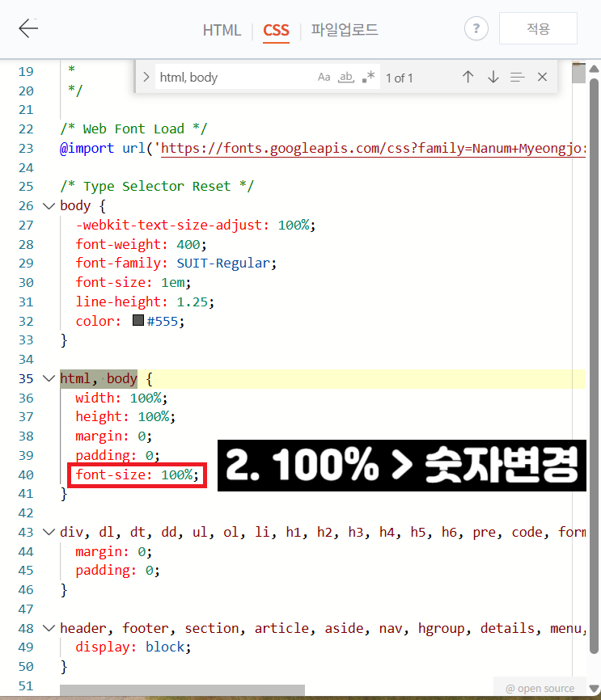The width and height of the screenshot is (601, 700).
Task: Click the 1 of 1 match count
Action: click(400, 78)
